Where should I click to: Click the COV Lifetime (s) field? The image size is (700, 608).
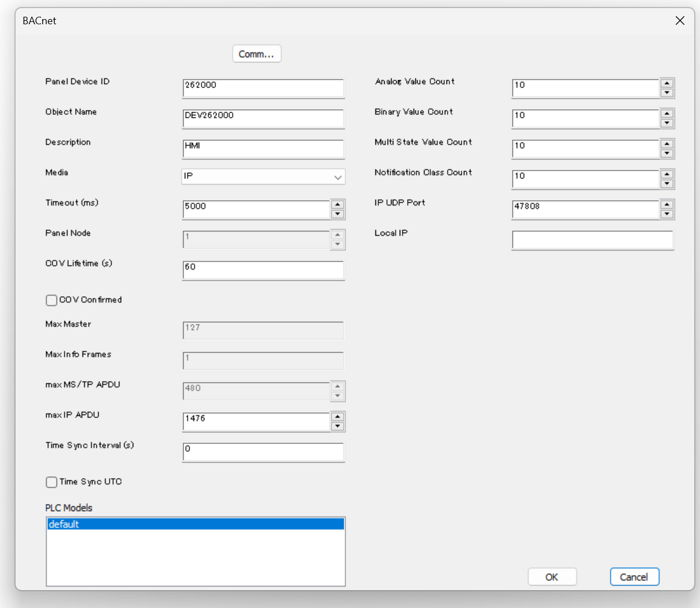263,270
